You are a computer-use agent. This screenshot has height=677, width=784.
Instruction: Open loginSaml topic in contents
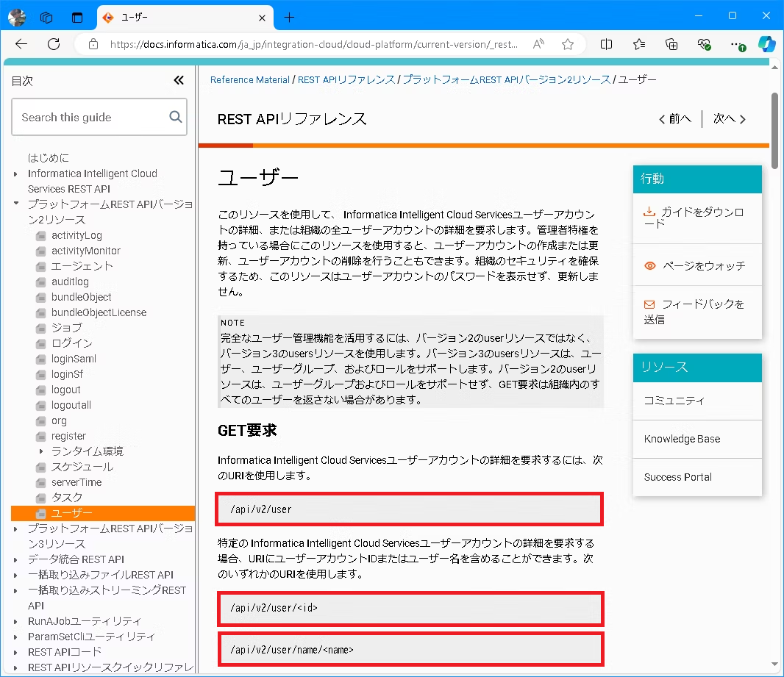[x=74, y=359]
